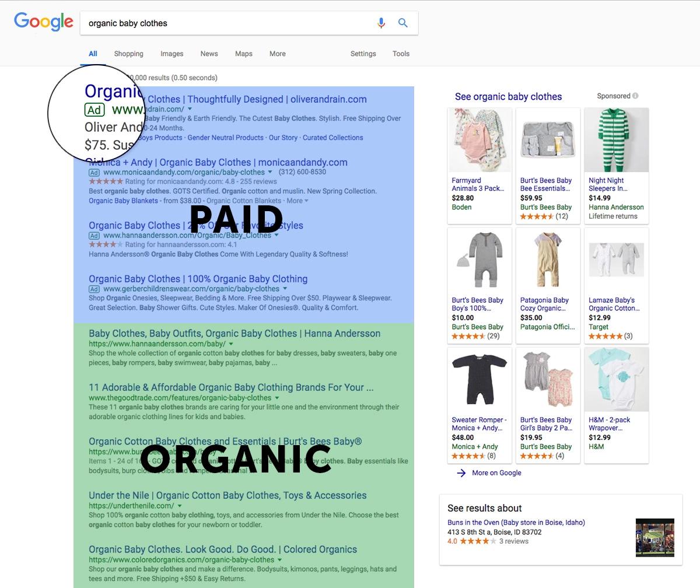
Task: Open Burt's Bees Baby Girl's 2 Pack image
Action: tap(548, 379)
